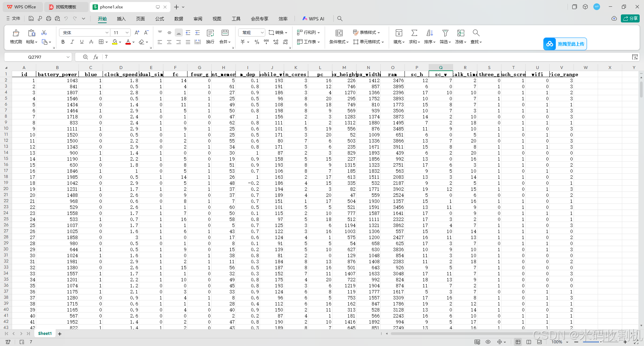The height and width of the screenshot is (346, 644).
Task: Open the font size dropdown showing 11
Action: [x=127, y=33]
